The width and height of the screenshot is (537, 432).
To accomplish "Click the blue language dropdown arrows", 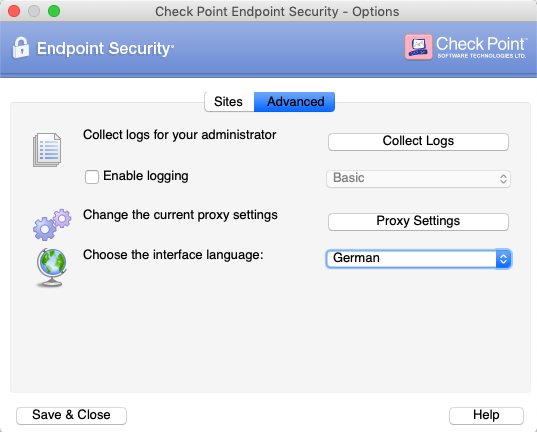I will (x=503, y=259).
